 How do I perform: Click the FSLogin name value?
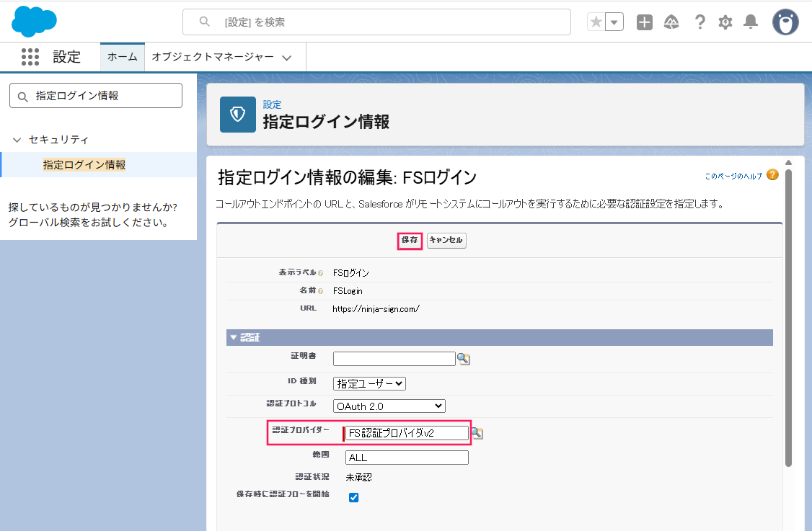point(348,291)
